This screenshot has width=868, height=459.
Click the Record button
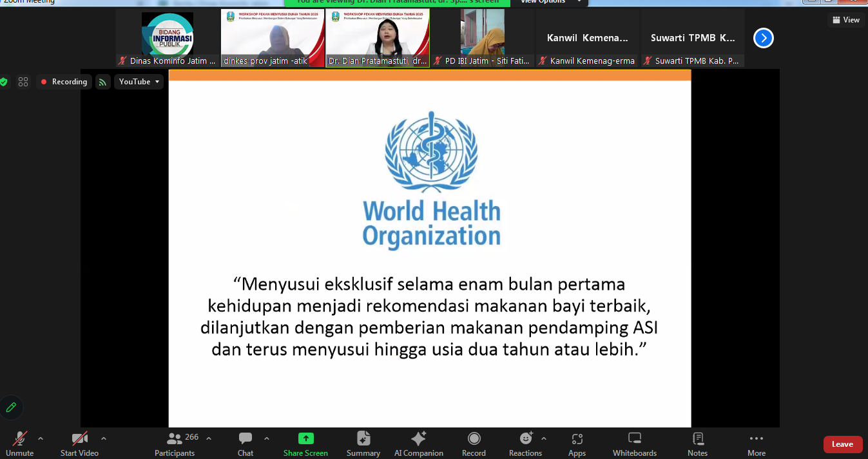474,444
